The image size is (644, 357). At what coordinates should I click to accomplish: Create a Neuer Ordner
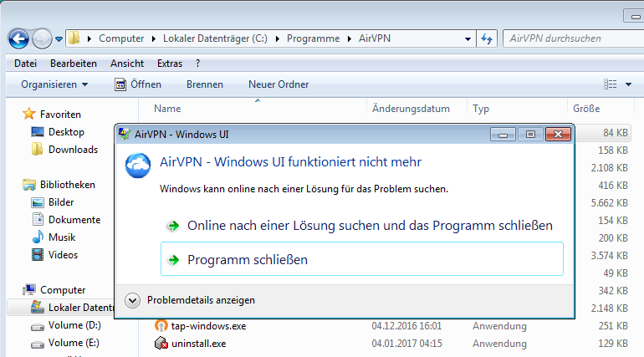pos(279,84)
